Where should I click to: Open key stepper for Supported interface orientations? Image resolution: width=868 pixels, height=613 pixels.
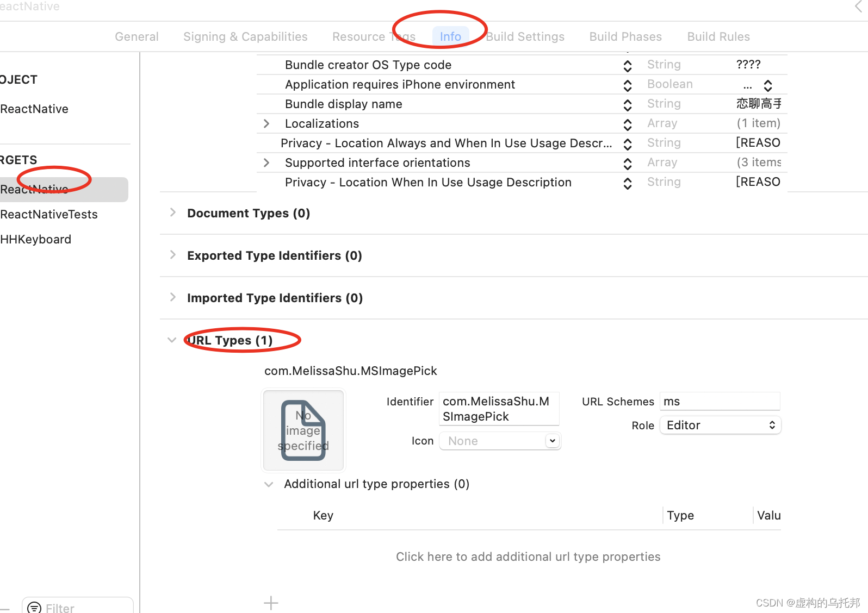[628, 164]
